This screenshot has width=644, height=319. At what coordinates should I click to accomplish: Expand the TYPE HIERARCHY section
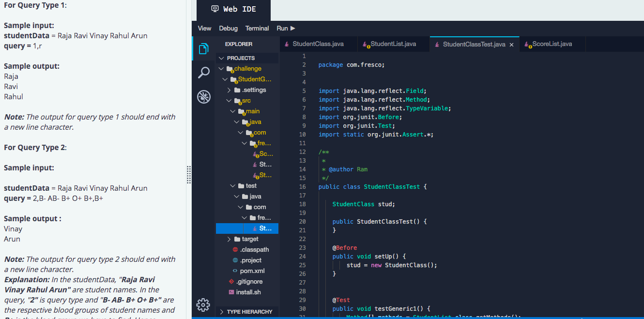point(221,312)
